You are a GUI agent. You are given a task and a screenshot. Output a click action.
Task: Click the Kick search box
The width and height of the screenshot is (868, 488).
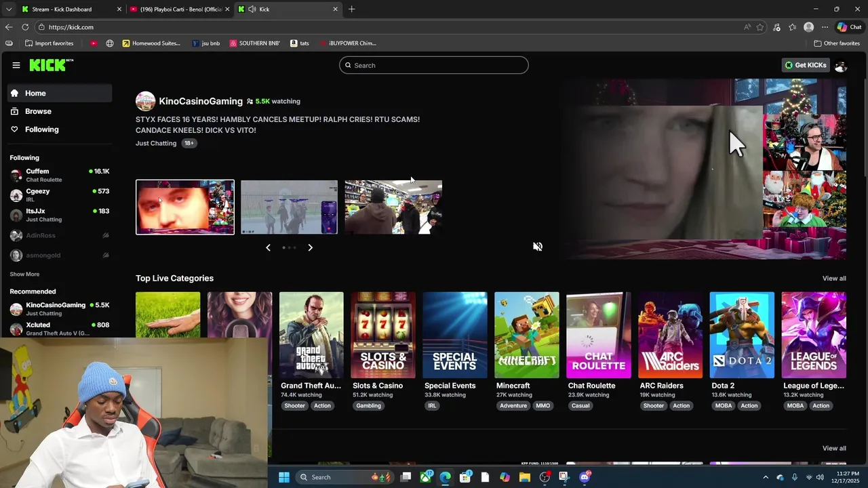point(434,65)
